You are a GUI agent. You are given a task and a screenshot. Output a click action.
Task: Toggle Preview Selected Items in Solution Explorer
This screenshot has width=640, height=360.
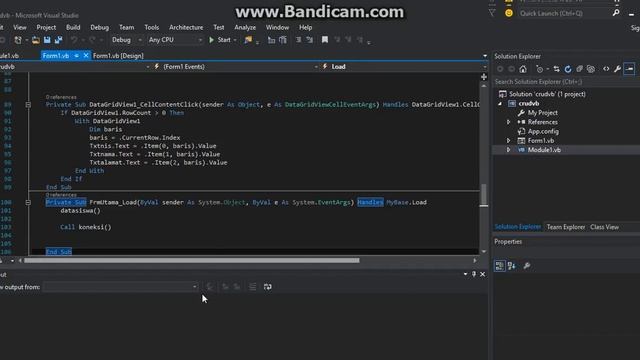[x=629, y=69]
